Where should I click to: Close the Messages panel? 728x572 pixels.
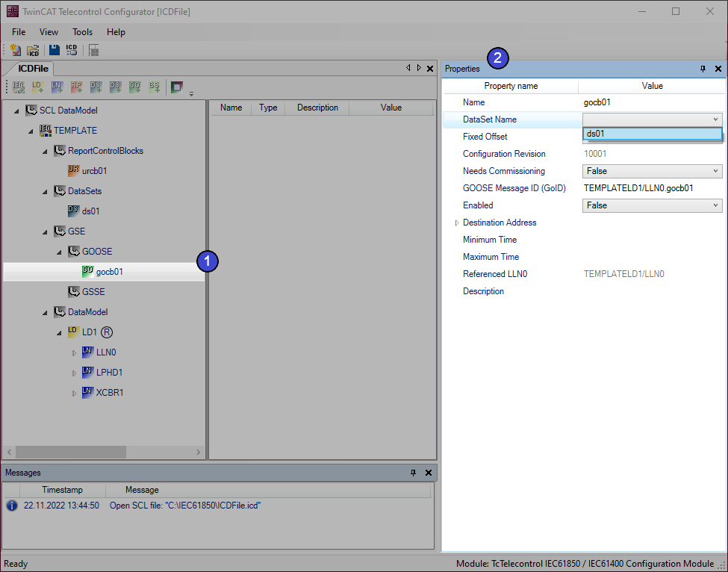pos(429,473)
